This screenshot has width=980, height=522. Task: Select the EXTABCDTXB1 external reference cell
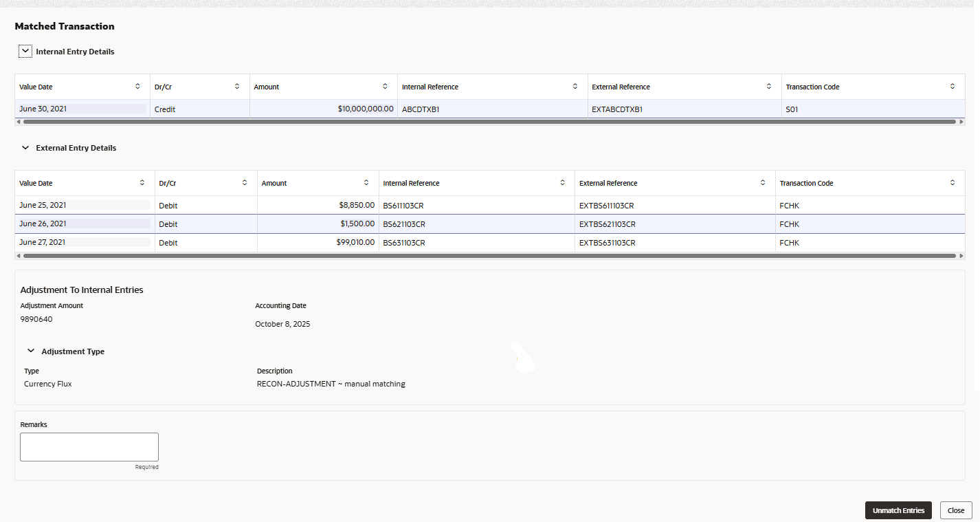pos(684,109)
